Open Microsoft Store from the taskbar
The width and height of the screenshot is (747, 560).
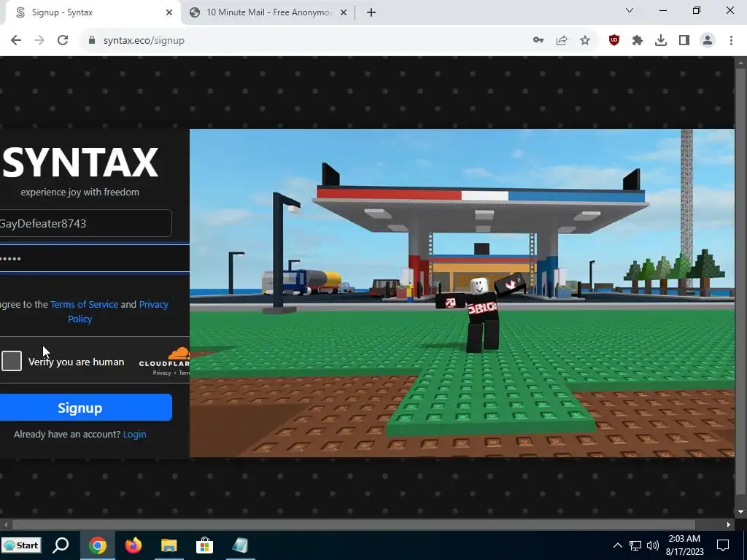(205, 545)
